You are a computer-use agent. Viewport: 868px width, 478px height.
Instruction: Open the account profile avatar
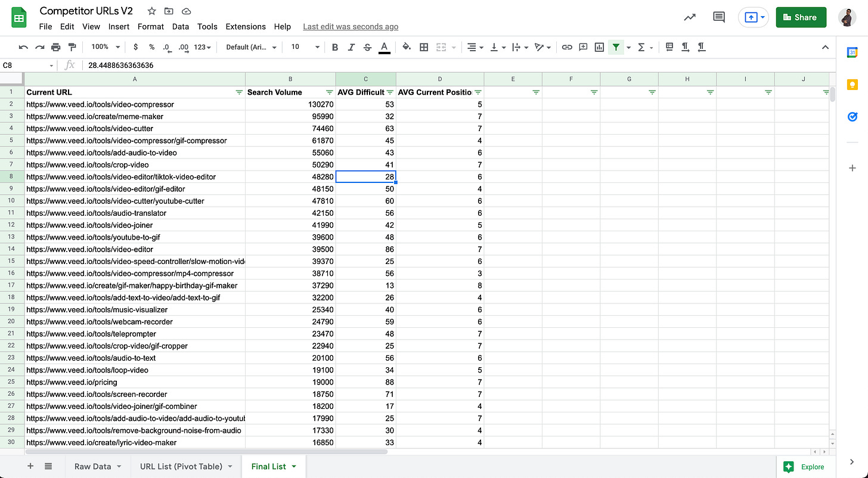[x=847, y=17]
